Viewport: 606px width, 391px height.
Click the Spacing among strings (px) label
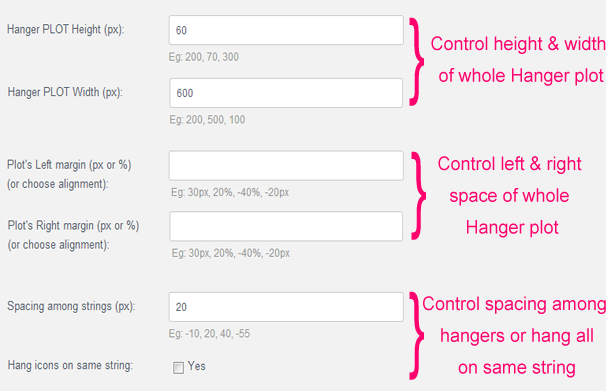click(71, 306)
